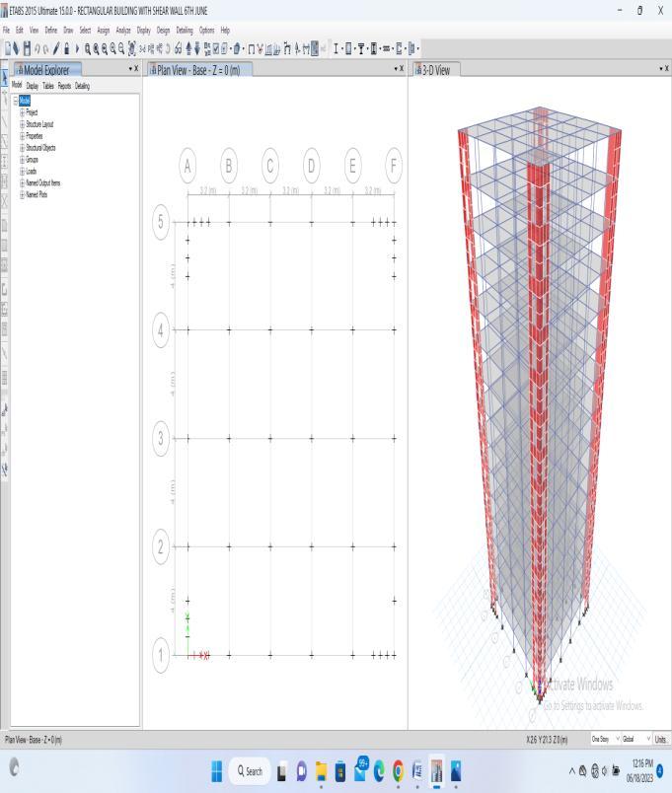672x793 pixels.
Task: Expand the Structural Objects tree node
Action: [x=22, y=148]
